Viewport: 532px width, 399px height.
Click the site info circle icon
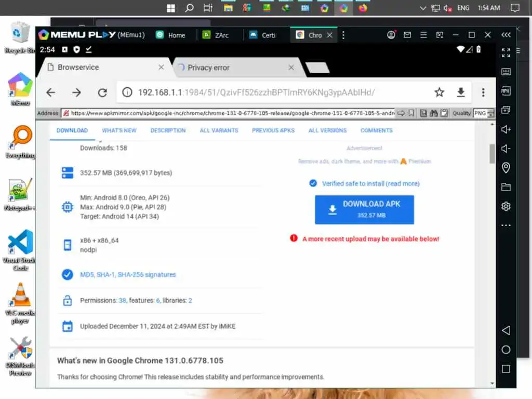pyautogui.click(x=127, y=92)
